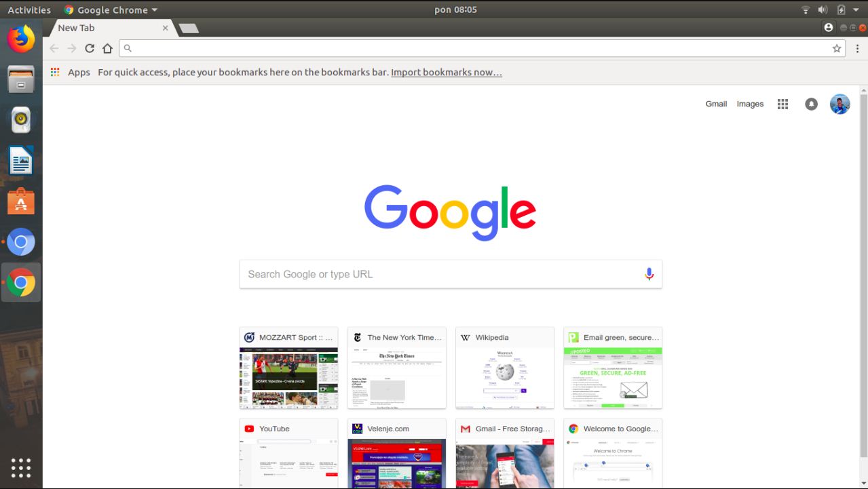Switch to Chromium in the dock
868x489 pixels.
[x=21, y=241]
